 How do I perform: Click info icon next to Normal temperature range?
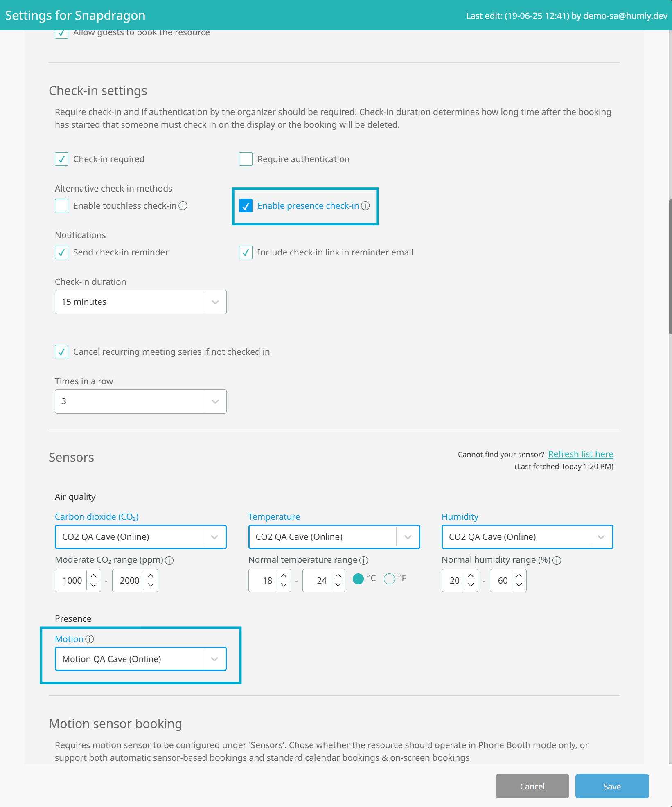tap(363, 560)
